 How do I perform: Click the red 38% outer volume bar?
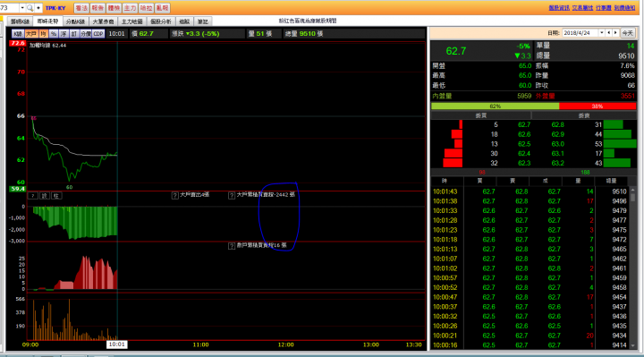pyautogui.click(x=597, y=106)
